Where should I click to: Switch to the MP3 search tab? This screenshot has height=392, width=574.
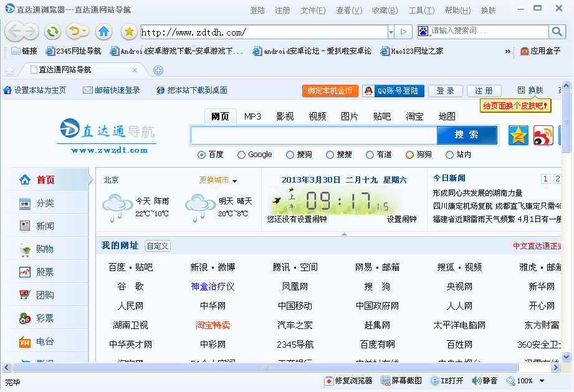(x=252, y=117)
